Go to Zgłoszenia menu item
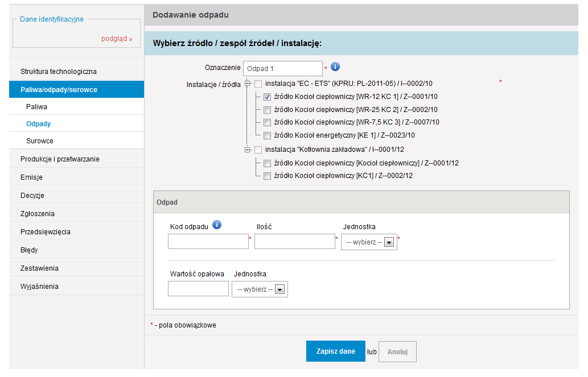This screenshot has width=588, height=377. pos(76,214)
